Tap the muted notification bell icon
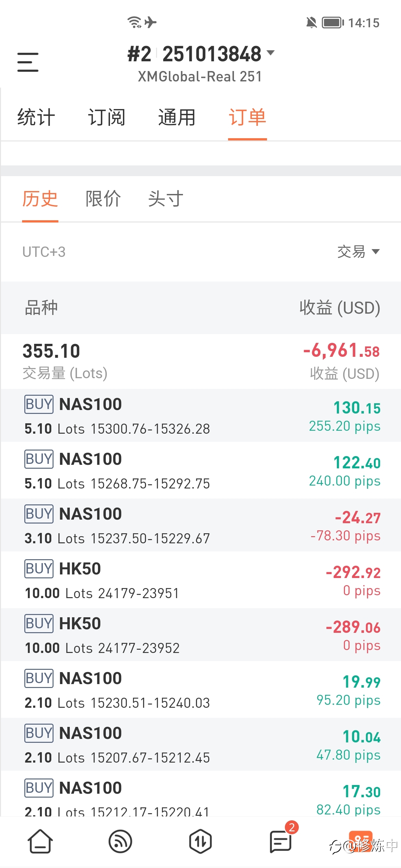Screen dimensions: 401x868 [x=311, y=23]
